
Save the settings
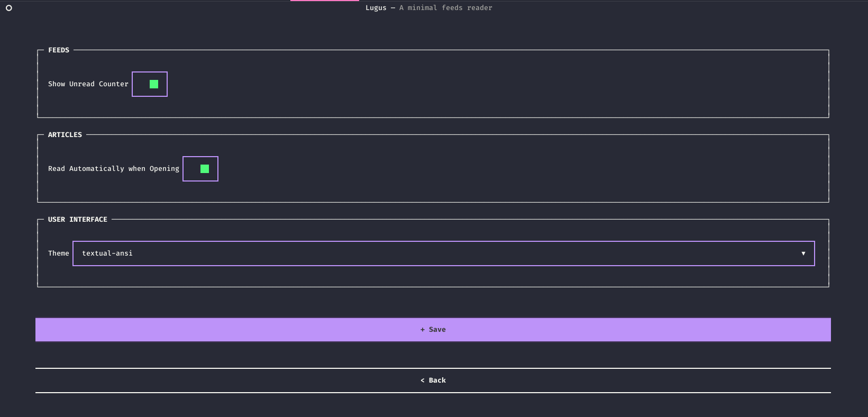(x=433, y=330)
